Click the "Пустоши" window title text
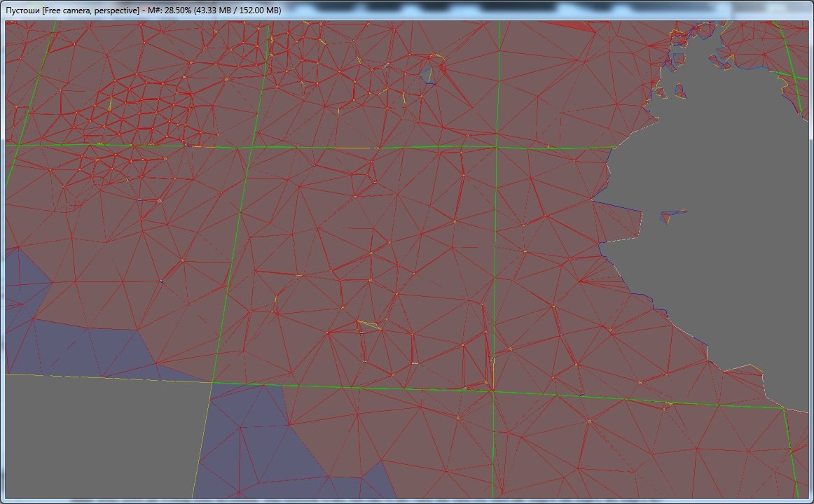Viewport: 814px width, 504px height. 22,10
